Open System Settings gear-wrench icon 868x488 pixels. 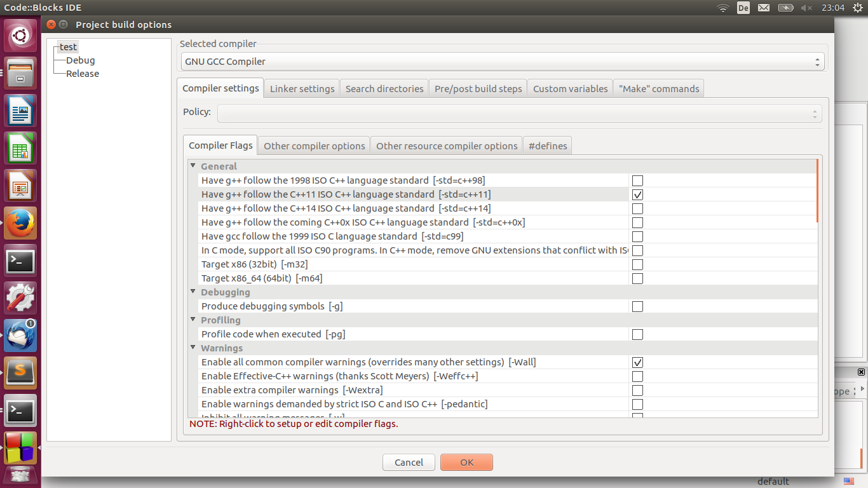point(21,297)
